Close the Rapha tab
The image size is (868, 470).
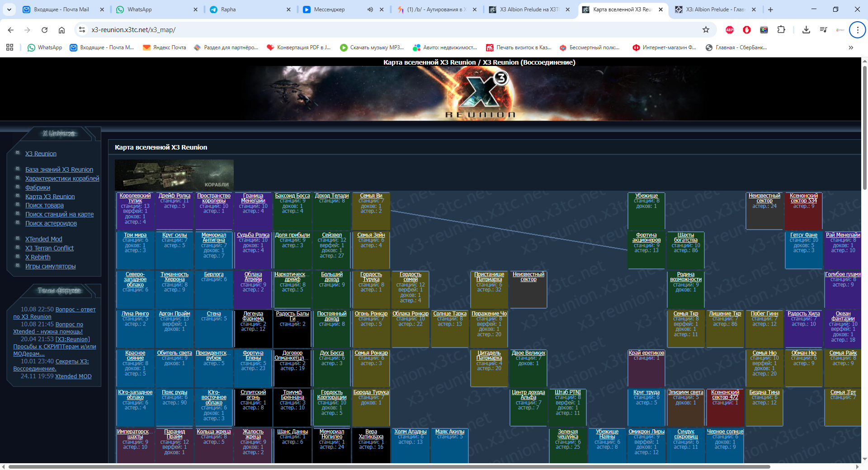point(288,9)
